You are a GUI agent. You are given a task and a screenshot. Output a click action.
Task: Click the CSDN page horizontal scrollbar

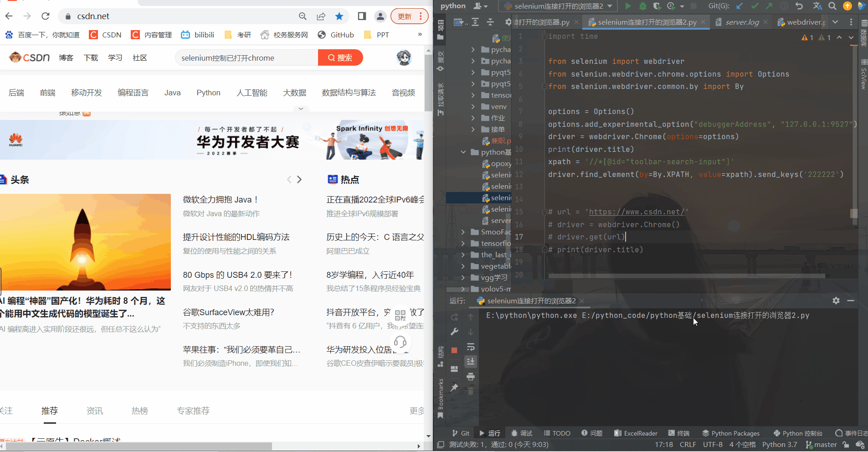click(x=139, y=446)
